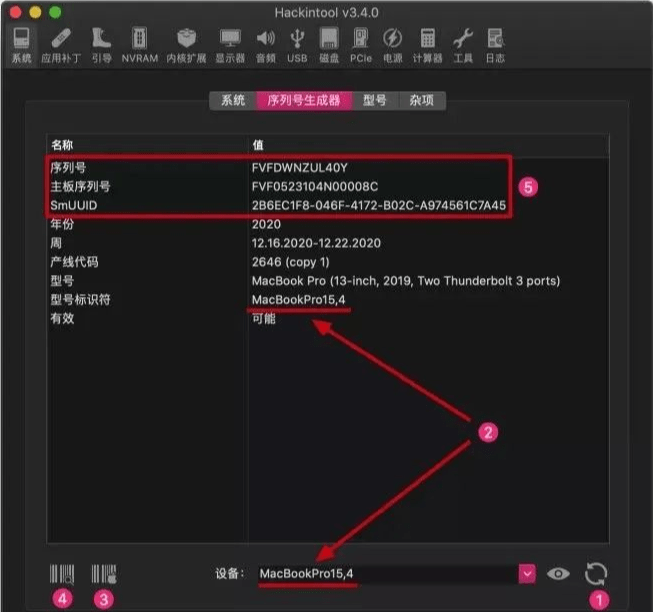Screen dimensions: 653x612
Task: Select the SmUUID value 2B6EC1F8-046F-4172-B02C-A974561C7A45
Action: pos(379,205)
